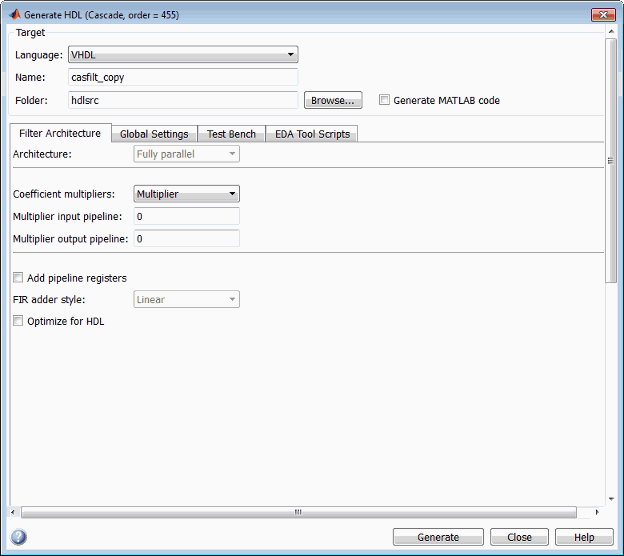624x556 pixels.
Task: Open the Architecture dropdown showing Fully parallel
Action: (186, 154)
